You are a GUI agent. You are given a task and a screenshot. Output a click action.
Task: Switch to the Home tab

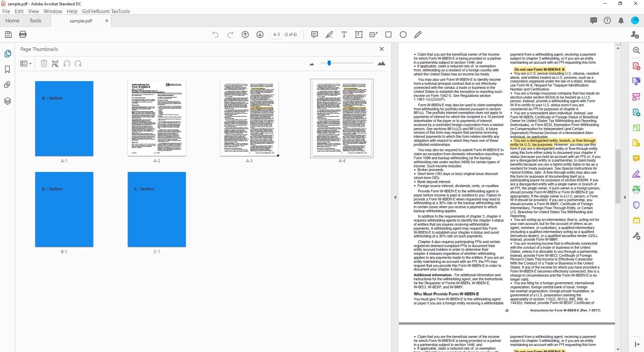[x=12, y=20]
